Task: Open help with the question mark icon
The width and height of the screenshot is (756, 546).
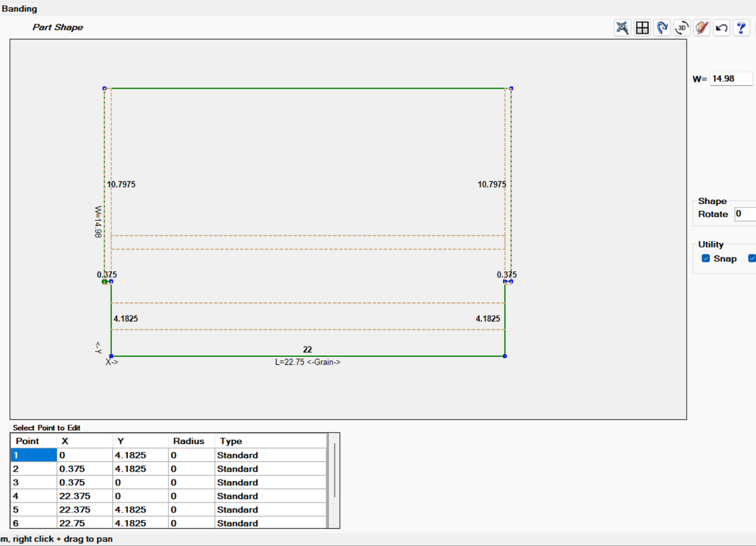Action: tap(742, 28)
